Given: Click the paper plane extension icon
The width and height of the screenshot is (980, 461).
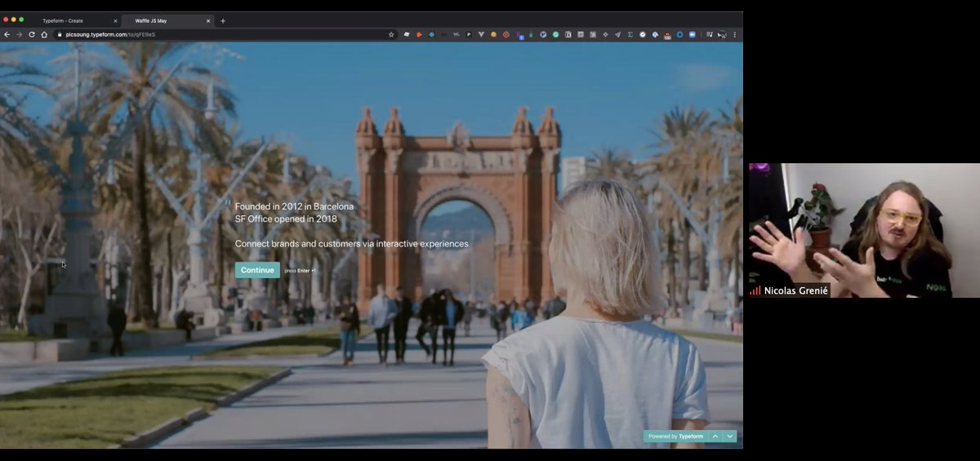Looking at the screenshot, I should coord(618,34).
